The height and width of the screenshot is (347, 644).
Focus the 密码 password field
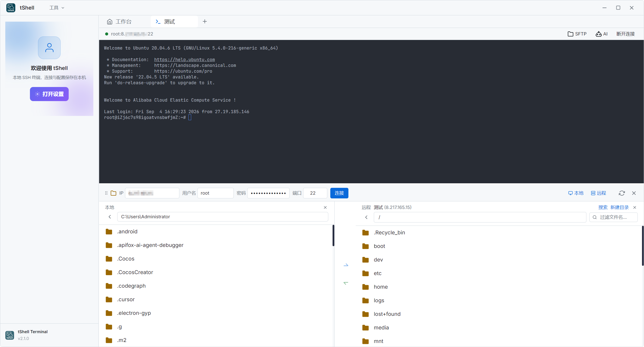tap(268, 193)
